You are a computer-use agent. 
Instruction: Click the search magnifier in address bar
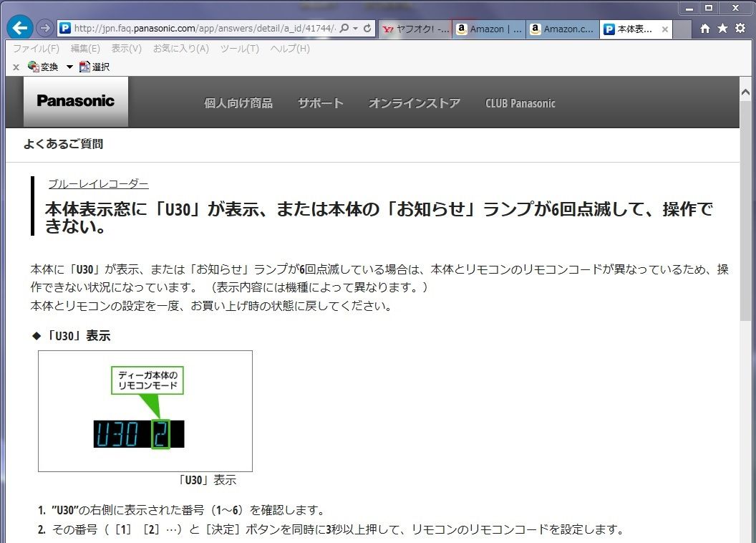(x=344, y=29)
